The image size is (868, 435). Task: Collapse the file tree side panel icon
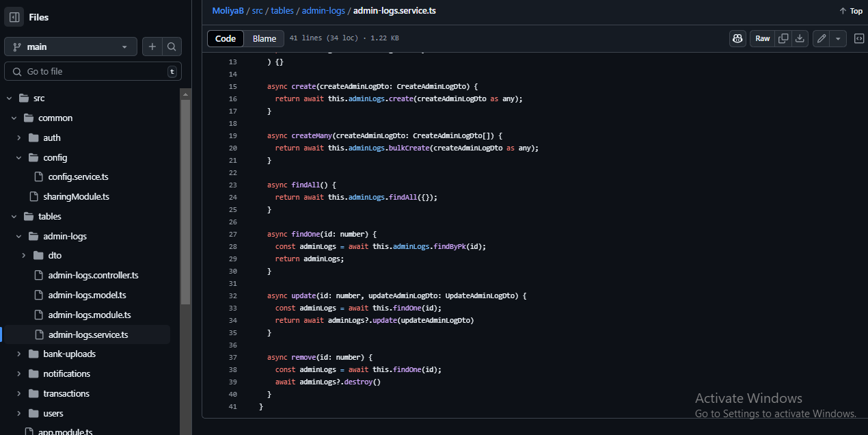point(14,17)
